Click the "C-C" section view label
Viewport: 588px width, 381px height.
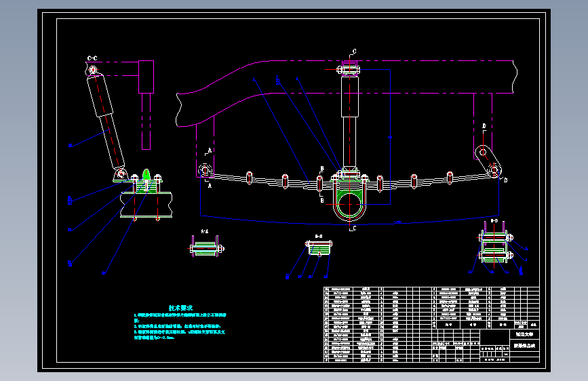coord(92,58)
